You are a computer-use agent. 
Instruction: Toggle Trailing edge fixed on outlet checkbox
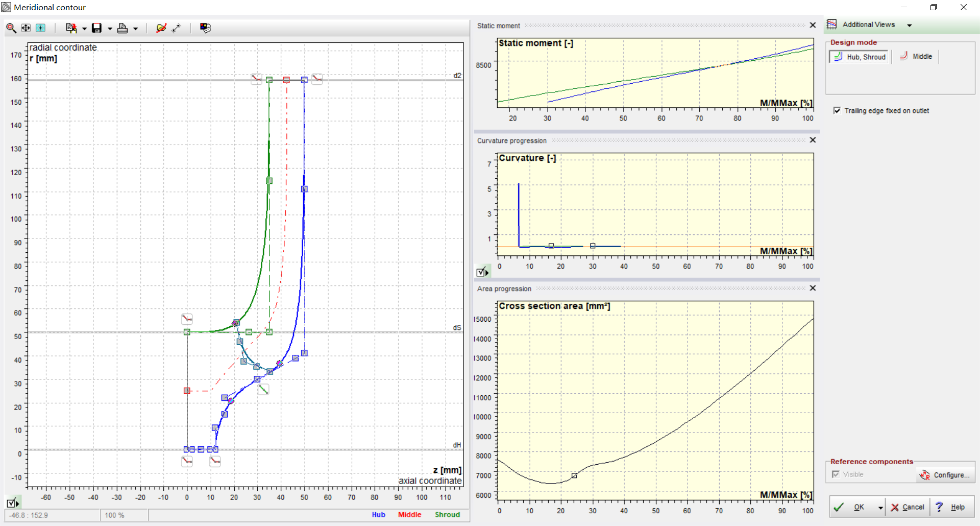point(837,111)
